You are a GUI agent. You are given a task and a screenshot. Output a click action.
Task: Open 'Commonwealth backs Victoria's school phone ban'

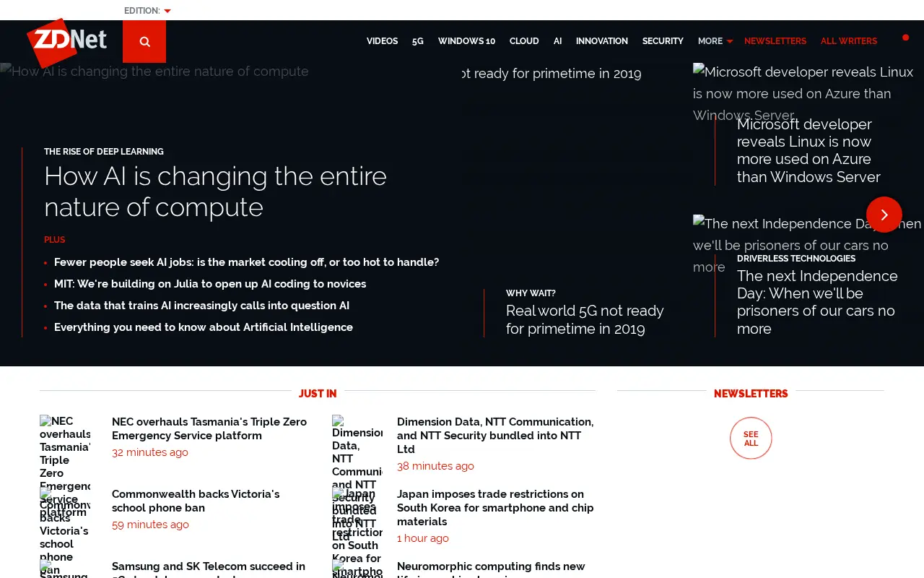point(196,501)
